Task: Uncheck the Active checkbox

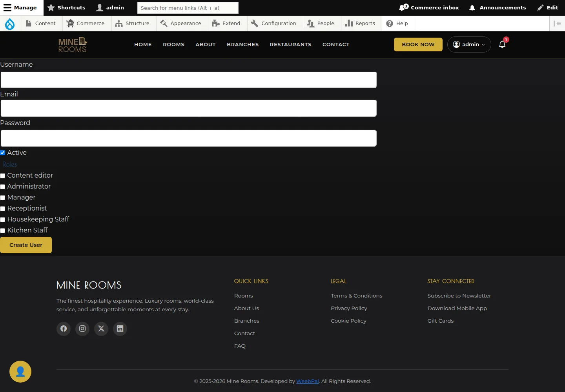Action: [3, 153]
